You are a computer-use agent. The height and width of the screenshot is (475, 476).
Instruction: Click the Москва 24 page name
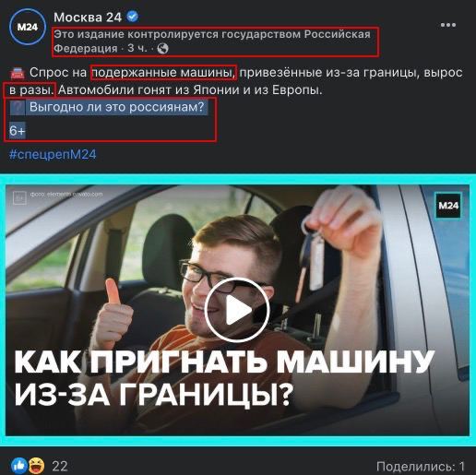click(x=88, y=18)
